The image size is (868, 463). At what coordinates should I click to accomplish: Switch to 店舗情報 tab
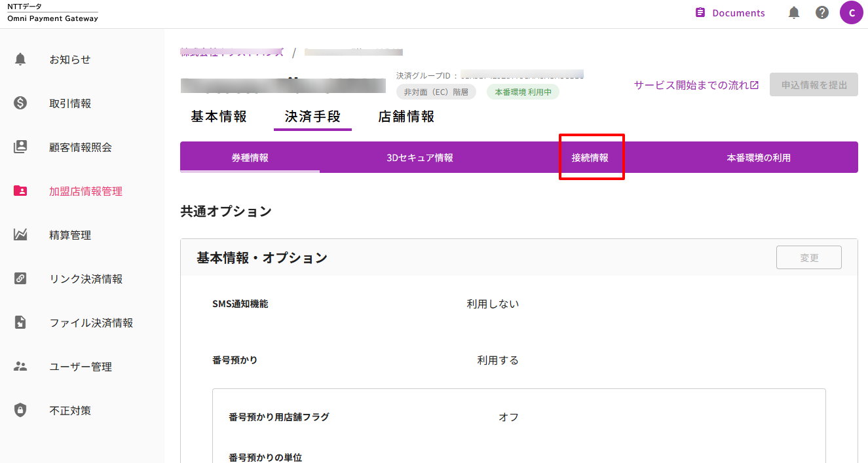(x=406, y=117)
